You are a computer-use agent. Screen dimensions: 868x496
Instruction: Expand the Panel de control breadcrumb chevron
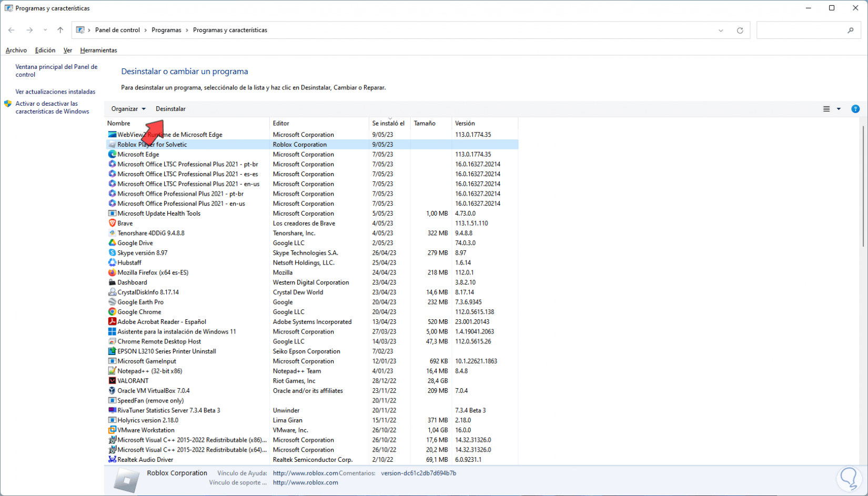146,31
